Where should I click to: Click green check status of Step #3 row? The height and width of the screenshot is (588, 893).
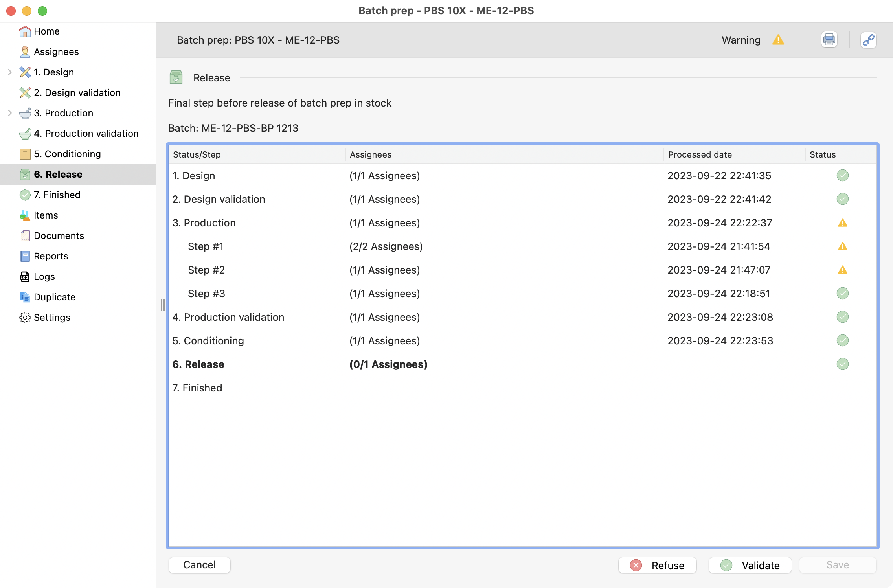[842, 293]
